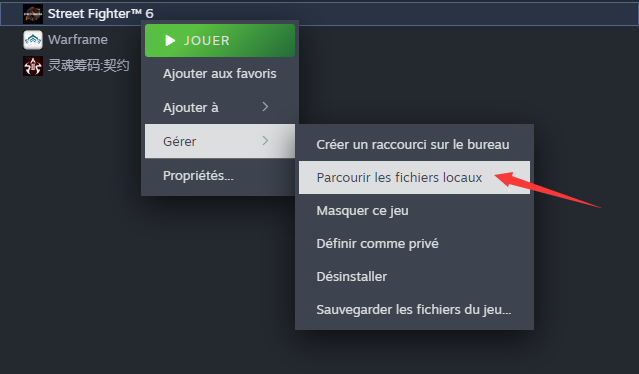Image resolution: width=639 pixels, height=374 pixels.
Task: Choose Désinstaller from the submenu
Action: coord(414,277)
